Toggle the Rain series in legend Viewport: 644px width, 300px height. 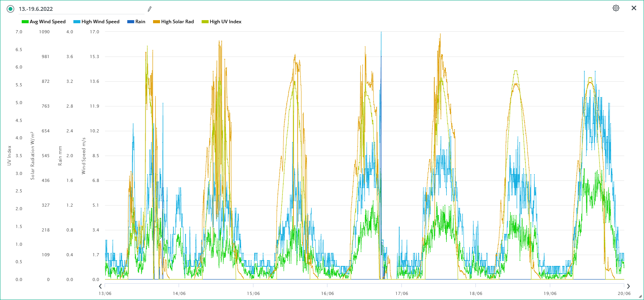[x=136, y=22]
